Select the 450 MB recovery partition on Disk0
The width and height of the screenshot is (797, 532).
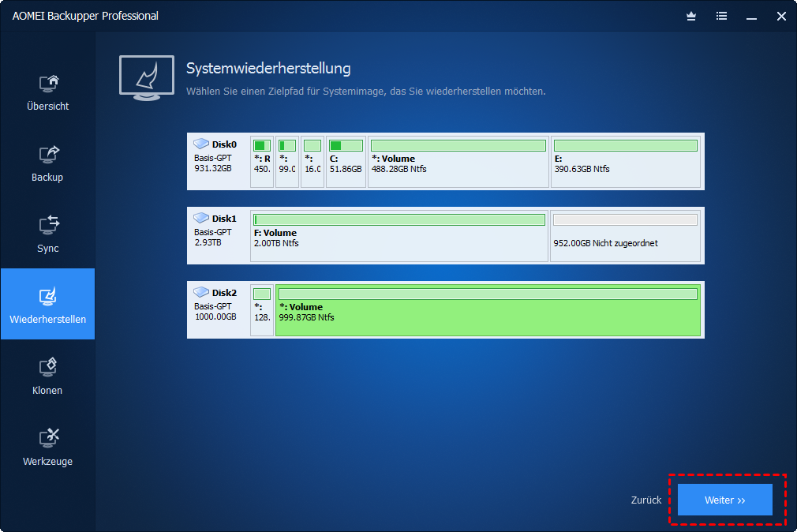(262, 162)
